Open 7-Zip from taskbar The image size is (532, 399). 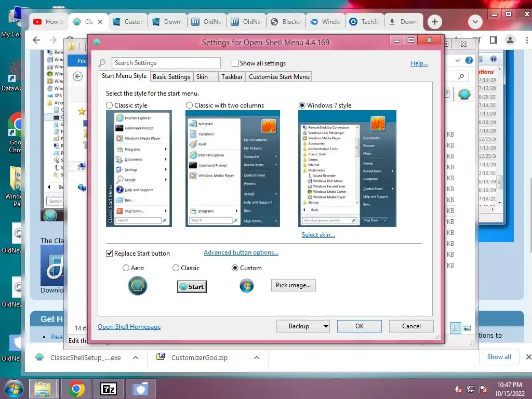109,389
